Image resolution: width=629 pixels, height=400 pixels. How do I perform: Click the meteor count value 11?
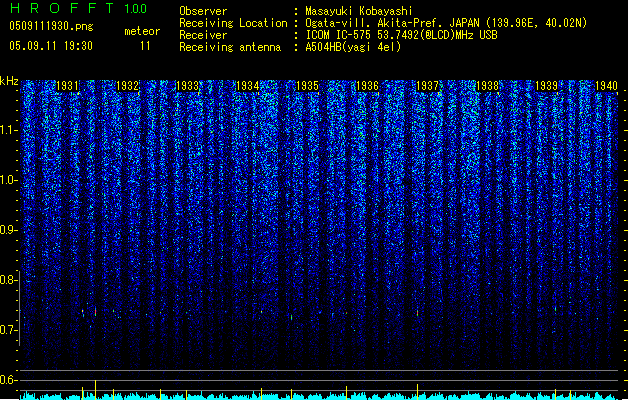145,46
